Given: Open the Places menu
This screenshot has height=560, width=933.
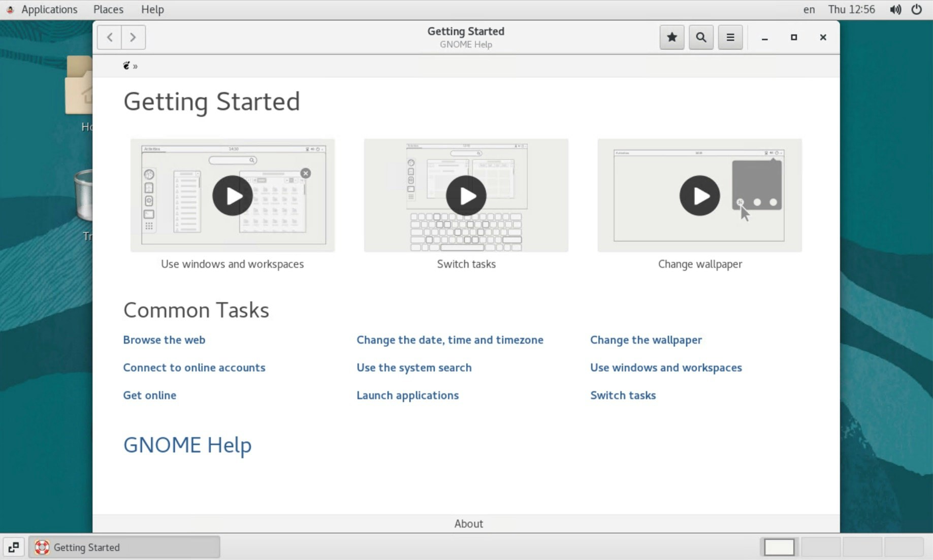Looking at the screenshot, I should (x=108, y=10).
